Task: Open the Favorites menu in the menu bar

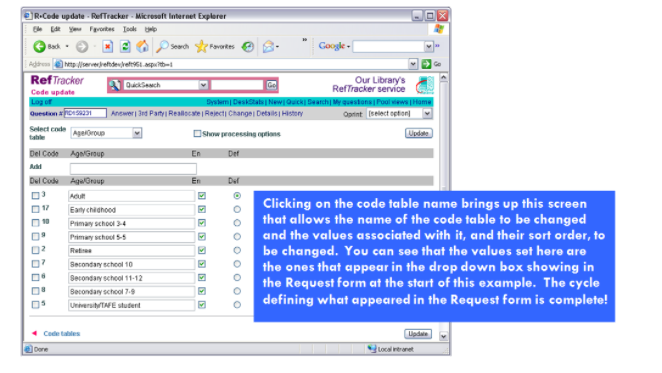Action: tap(102, 29)
